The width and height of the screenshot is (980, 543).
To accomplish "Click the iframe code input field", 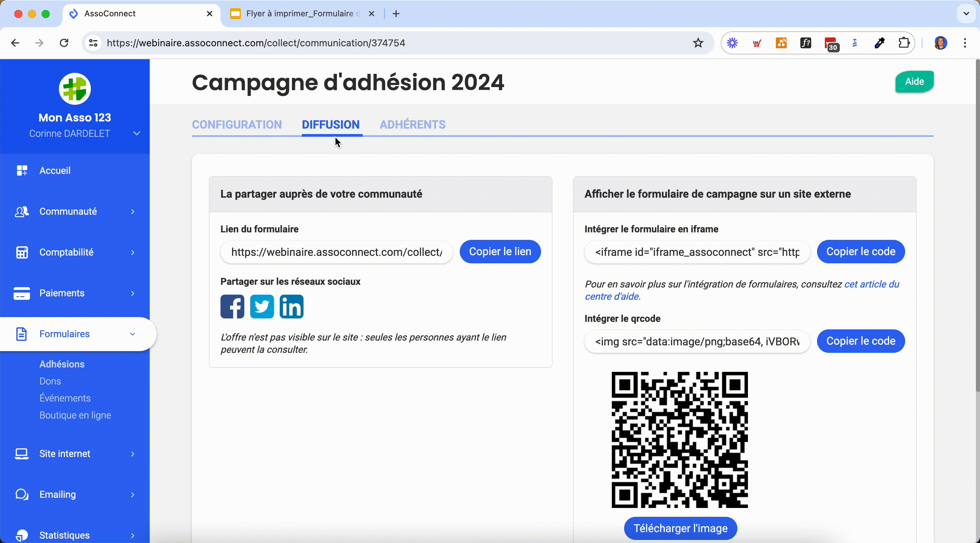I will point(697,252).
